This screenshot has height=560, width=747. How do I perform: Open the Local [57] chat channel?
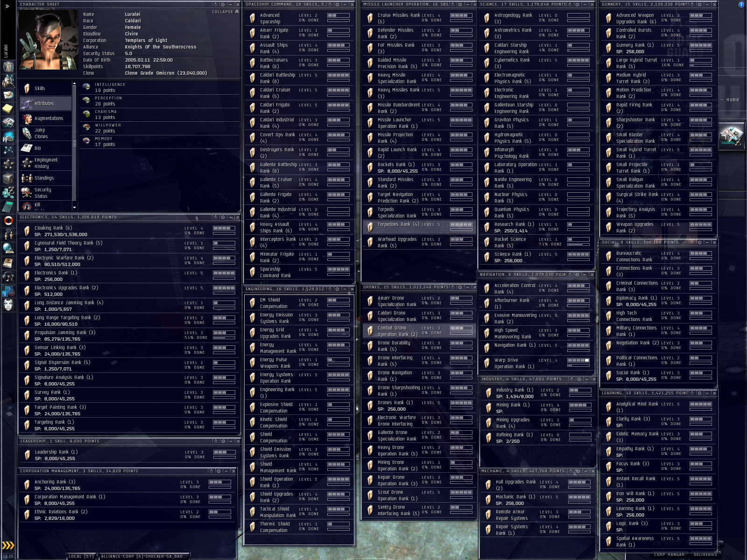point(81,556)
